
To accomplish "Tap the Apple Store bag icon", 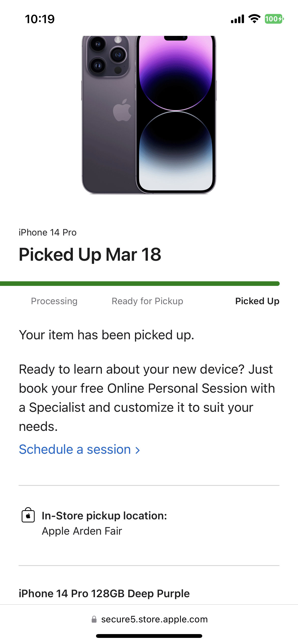I will pos(28,515).
